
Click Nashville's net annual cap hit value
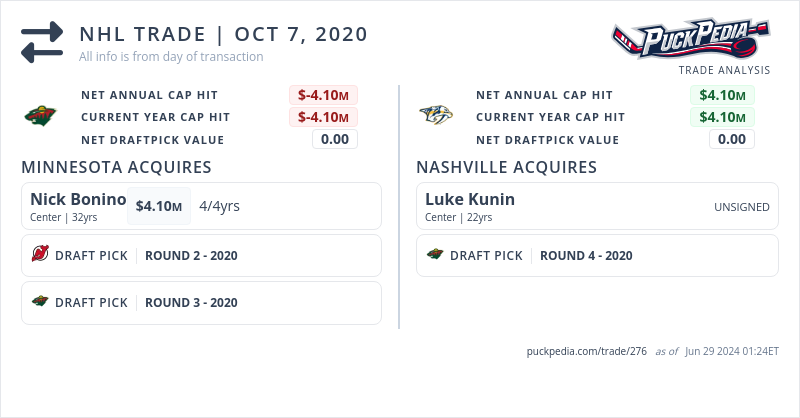pyautogui.click(x=721, y=95)
